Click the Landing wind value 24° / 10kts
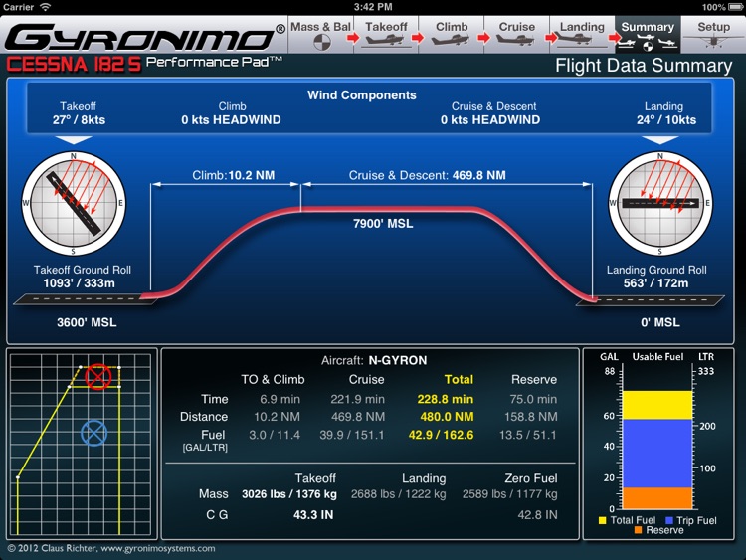This screenshot has width=746, height=560. pos(666,120)
